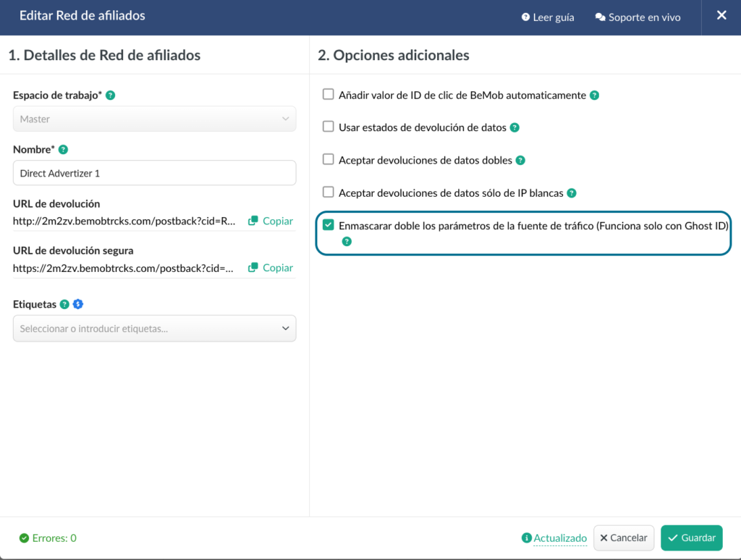The width and height of the screenshot is (741, 560).
Task: Uncheck Enmascarar doble los parámetros checkbox
Action: coord(329,226)
